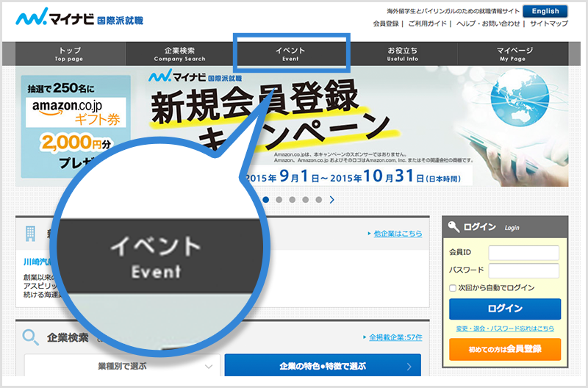Open 企業検索 Company Search tab
The height and width of the screenshot is (388, 588).
pyautogui.click(x=179, y=54)
